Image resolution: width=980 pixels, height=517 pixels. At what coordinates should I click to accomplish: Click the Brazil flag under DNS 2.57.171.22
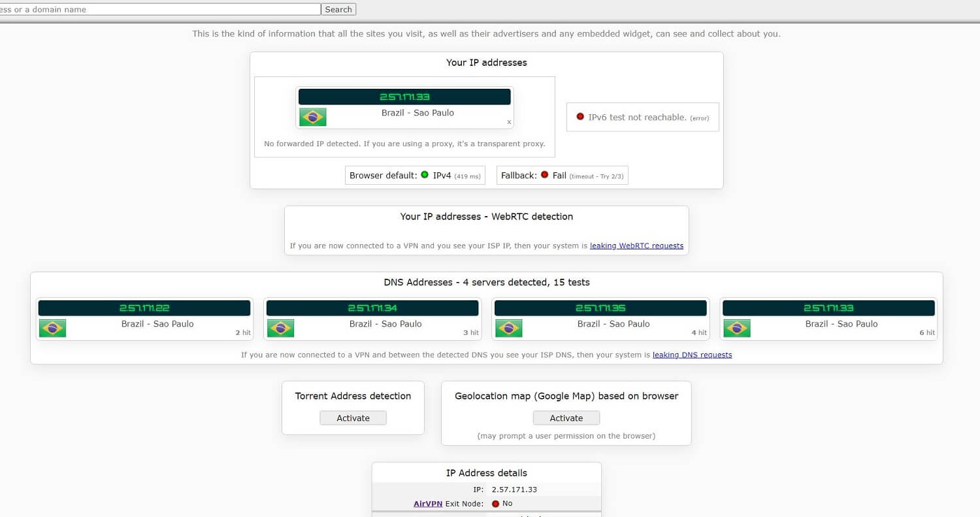click(x=52, y=328)
